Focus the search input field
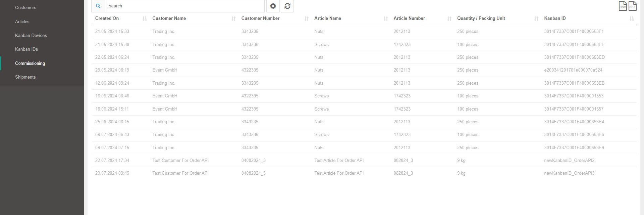Screen dimensions: 644x215 click(184, 6)
